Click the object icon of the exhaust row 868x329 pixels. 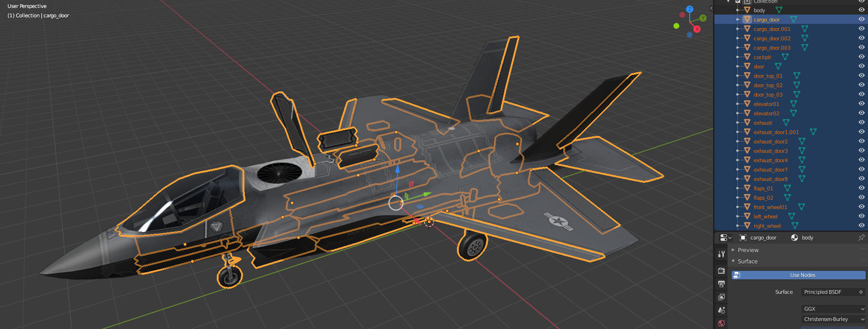click(x=747, y=122)
